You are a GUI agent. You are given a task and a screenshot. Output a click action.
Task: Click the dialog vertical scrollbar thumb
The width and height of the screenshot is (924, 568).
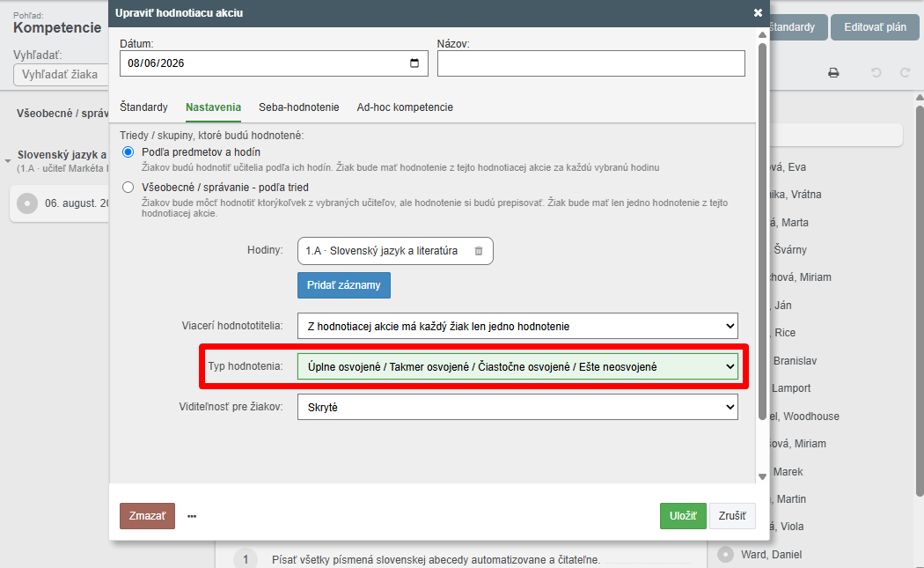763,230
